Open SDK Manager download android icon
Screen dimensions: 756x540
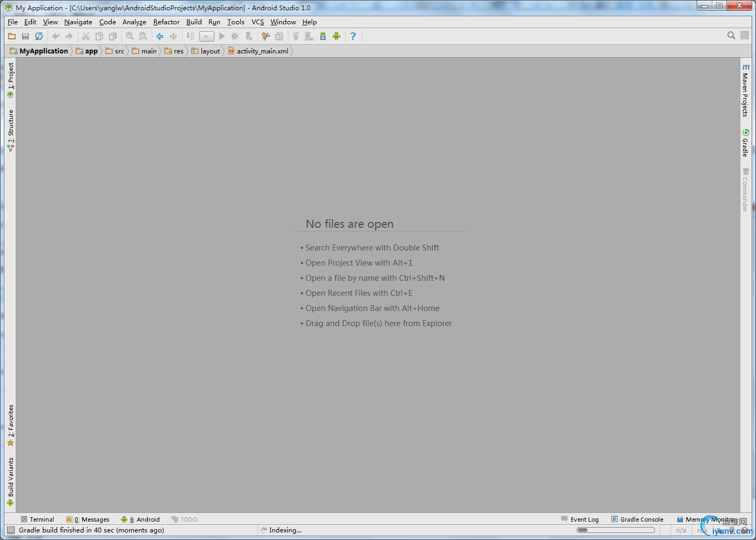click(x=323, y=36)
